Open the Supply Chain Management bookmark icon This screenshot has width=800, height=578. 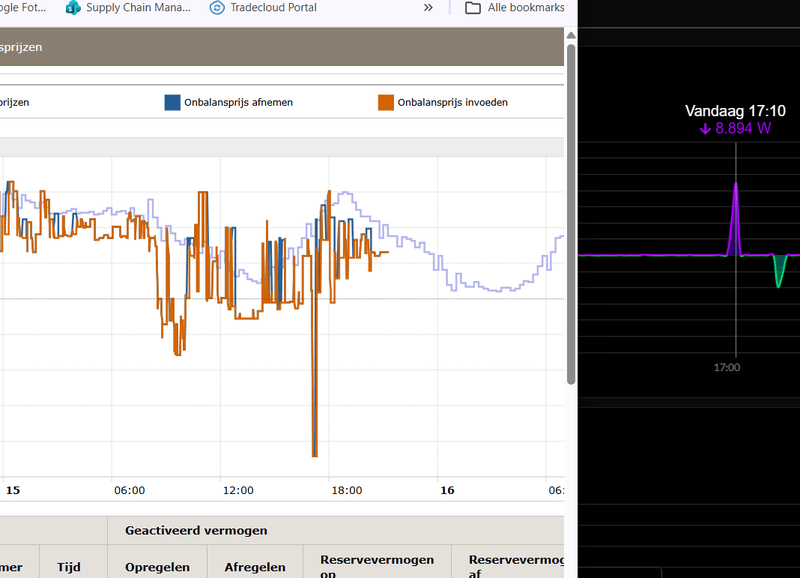point(73,8)
